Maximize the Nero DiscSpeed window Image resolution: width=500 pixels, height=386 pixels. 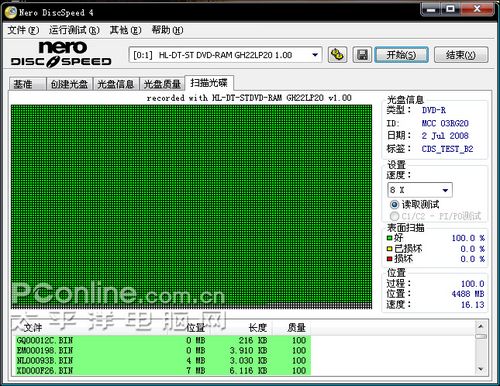coord(451,9)
